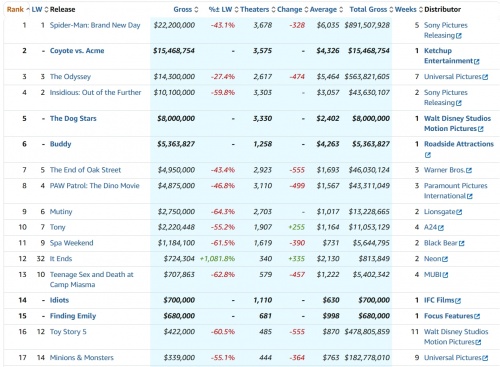Click external link icon beside MUBI
Screen dimensions: 500x367
445,275
